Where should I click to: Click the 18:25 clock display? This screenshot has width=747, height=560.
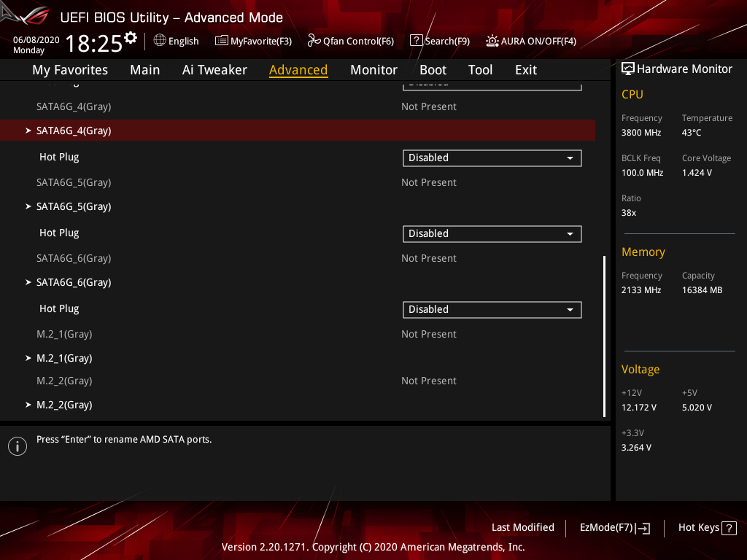coord(94,43)
